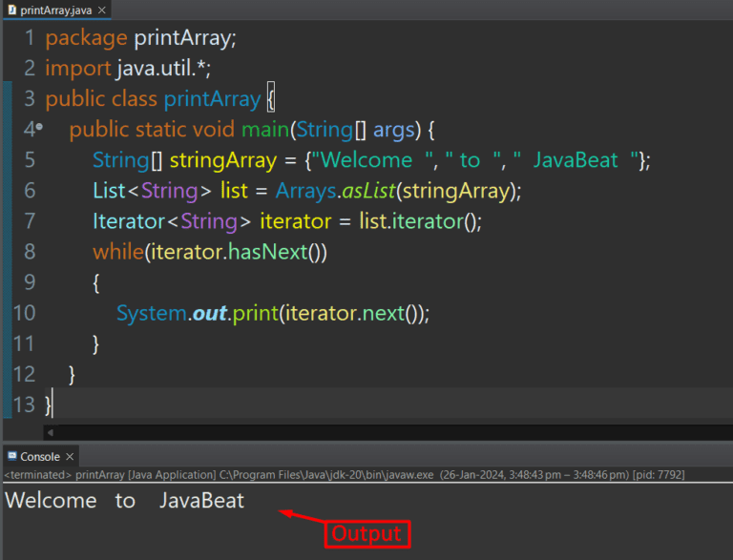The height and width of the screenshot is (560, 733).
Task: Click the terminated printArray status line
Action: (344, 474)
